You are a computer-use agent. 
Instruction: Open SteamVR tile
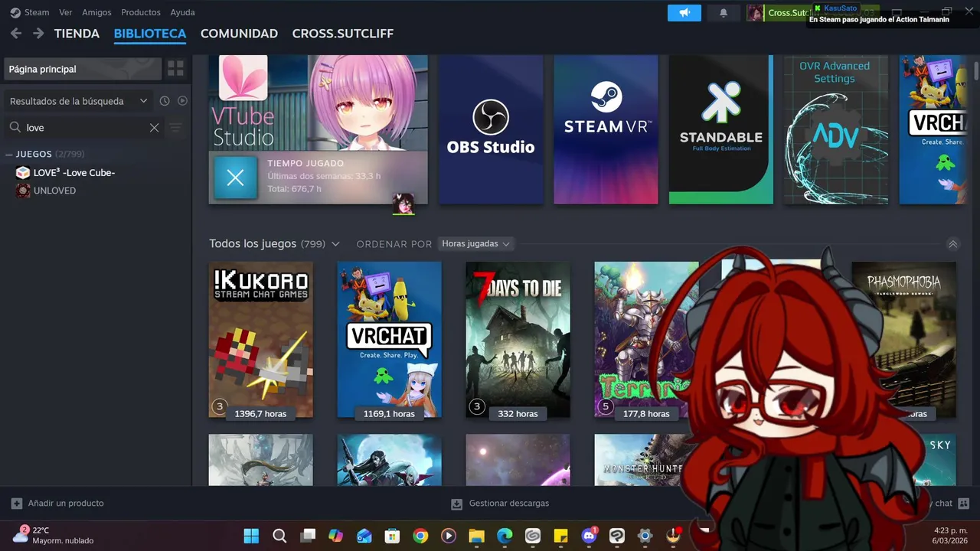(x=606, y=129)
